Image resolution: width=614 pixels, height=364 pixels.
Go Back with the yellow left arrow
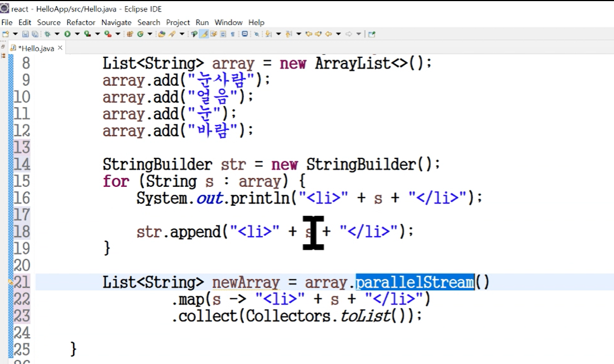click(x=329, y=34)
